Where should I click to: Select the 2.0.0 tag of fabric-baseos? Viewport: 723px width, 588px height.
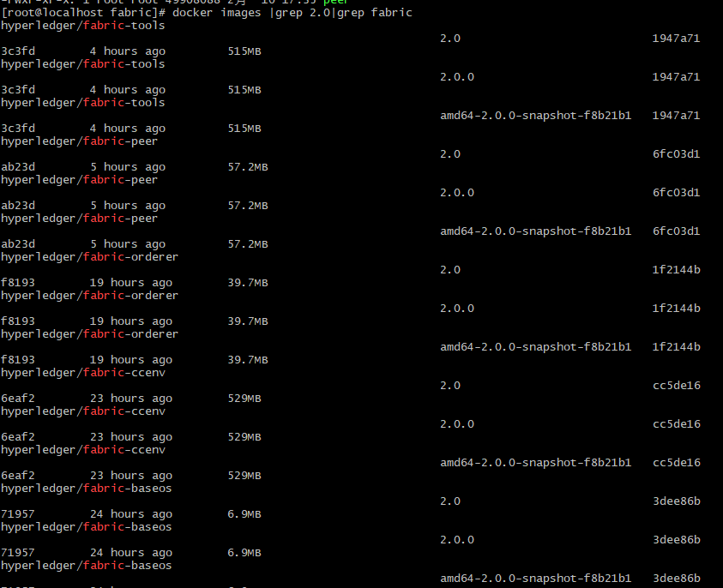457,540
